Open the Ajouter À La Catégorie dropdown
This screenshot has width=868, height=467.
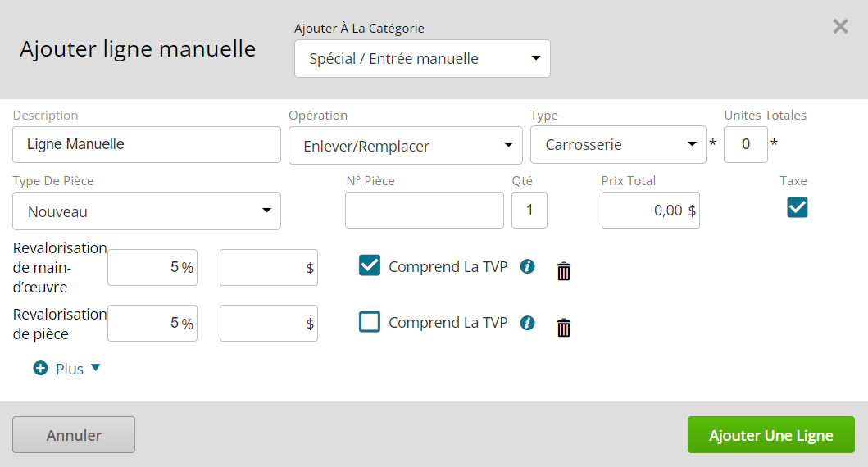(x=422, y=59)
